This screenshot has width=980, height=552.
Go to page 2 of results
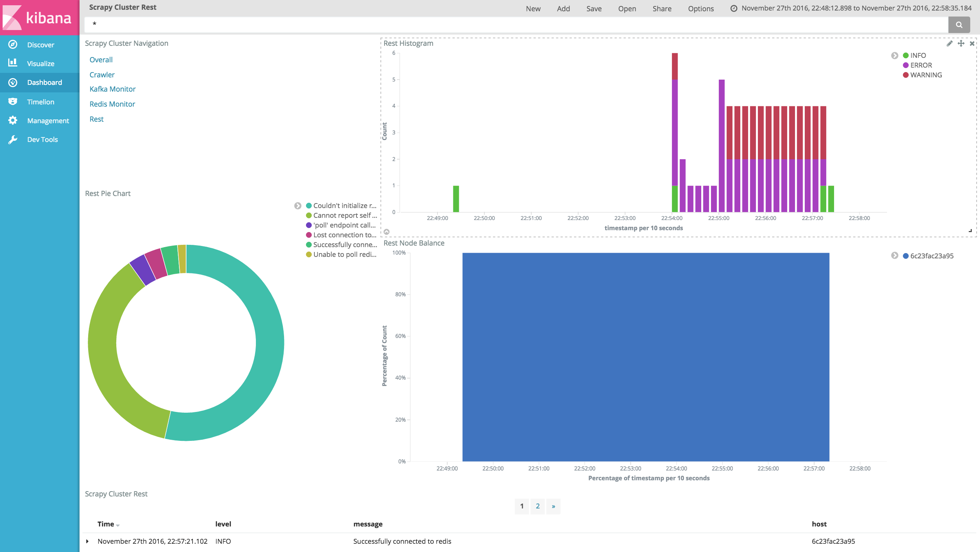[537, 506]
